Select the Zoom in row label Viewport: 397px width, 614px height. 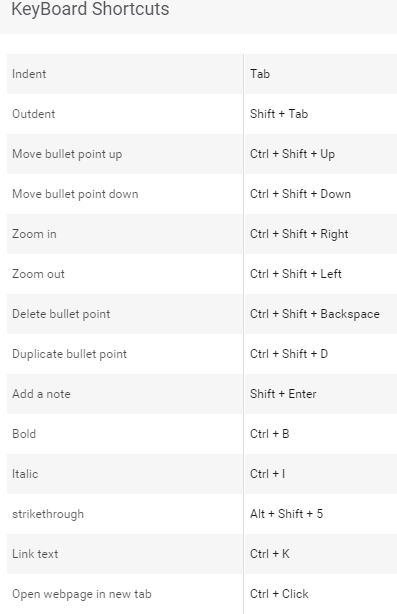pyautogui.click(x=34, y=234)
